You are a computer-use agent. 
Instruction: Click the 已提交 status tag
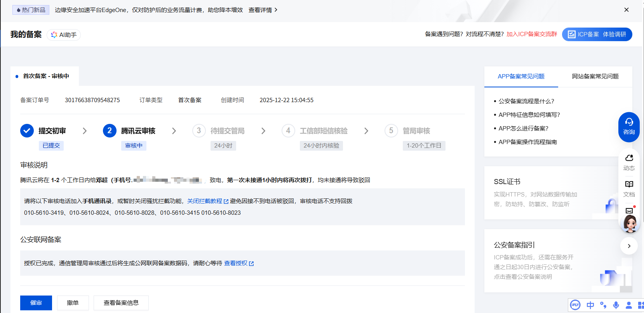pos(51,146)
